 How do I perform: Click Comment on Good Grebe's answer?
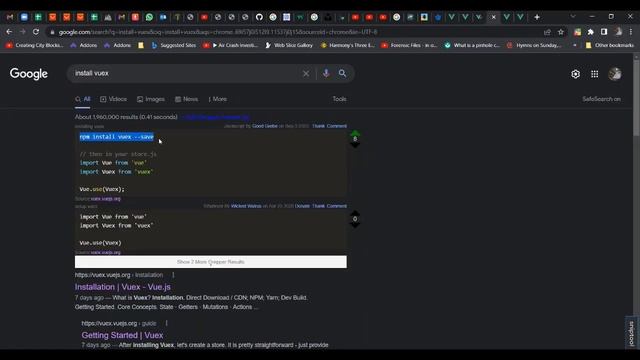337,126
